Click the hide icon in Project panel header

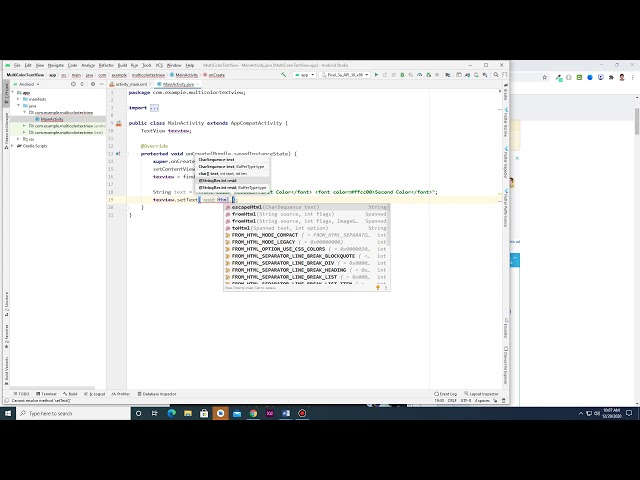tap(102, 84)
